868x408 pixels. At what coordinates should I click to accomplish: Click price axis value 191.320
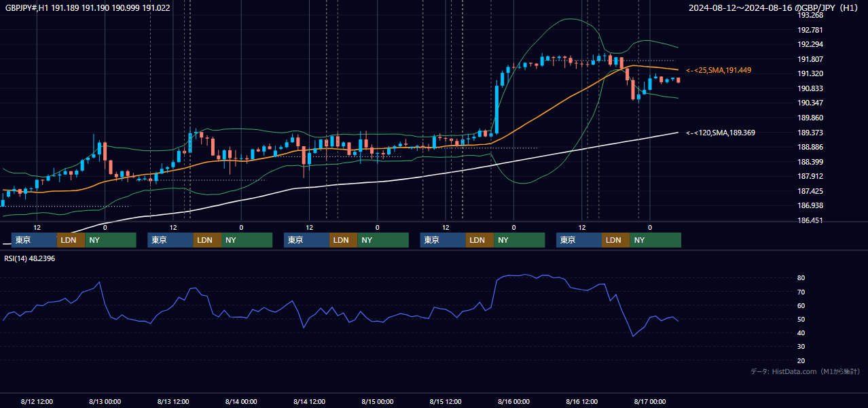(810, 73)
